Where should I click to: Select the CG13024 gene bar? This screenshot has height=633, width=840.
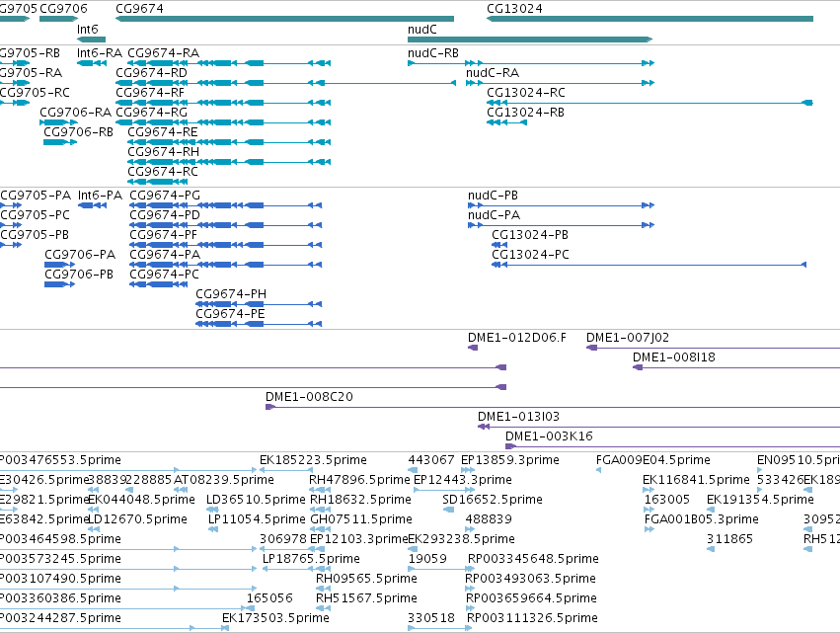649,19
